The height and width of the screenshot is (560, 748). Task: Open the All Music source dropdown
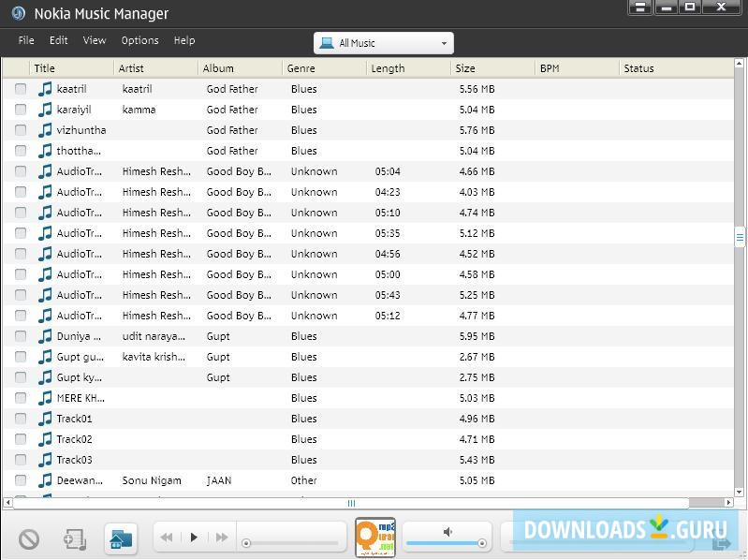tap(384, 43)
